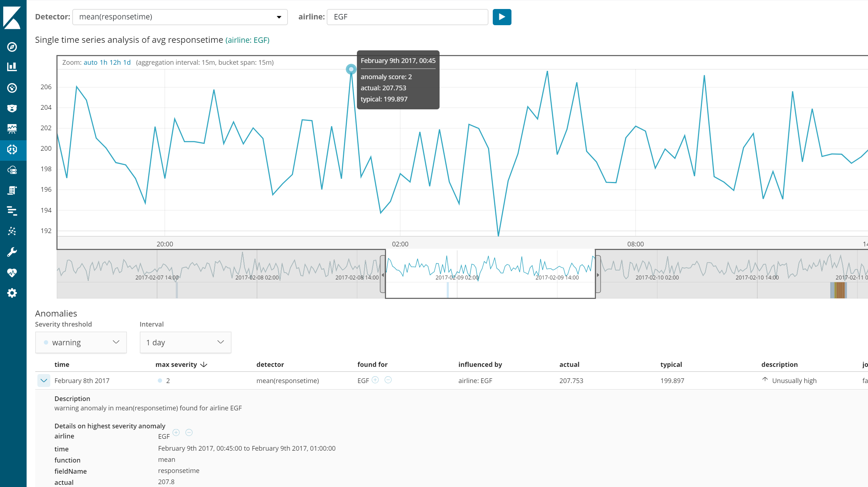Collapse the February 8th 2017 anomaly row

pos(44,381)
